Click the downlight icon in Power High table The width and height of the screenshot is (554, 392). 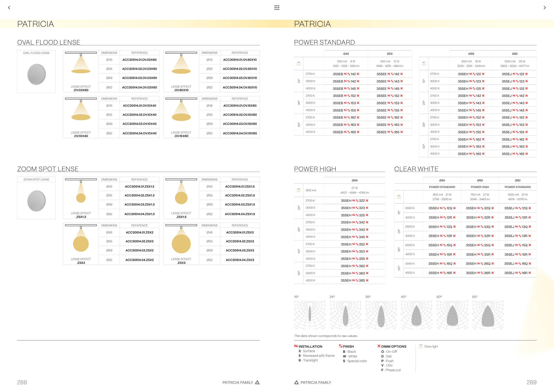(x=298, y=190)
